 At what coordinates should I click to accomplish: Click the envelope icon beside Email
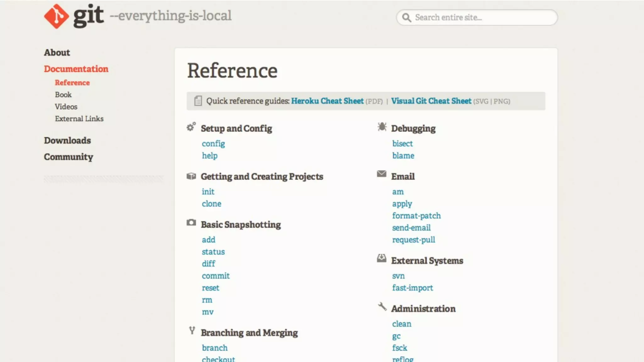tap(381, 174)
